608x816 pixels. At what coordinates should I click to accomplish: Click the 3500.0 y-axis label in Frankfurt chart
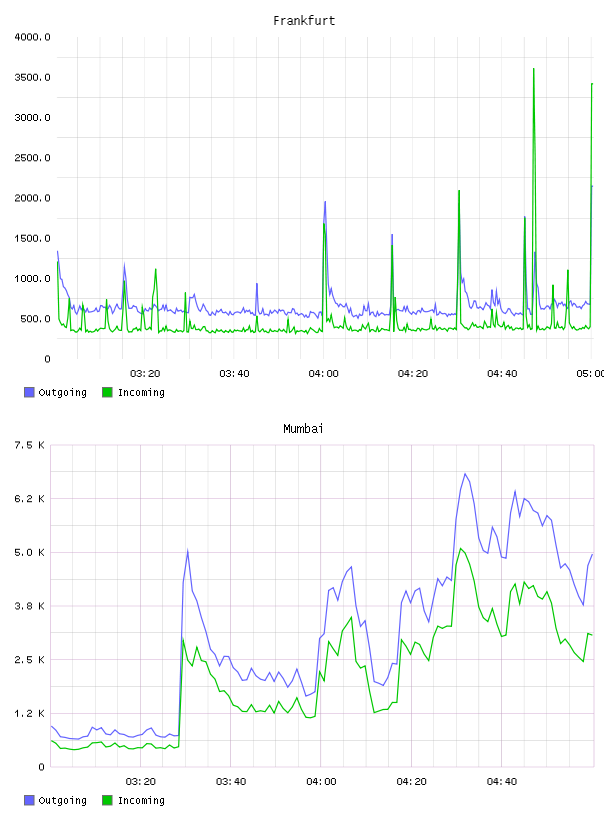pos(32,78)
